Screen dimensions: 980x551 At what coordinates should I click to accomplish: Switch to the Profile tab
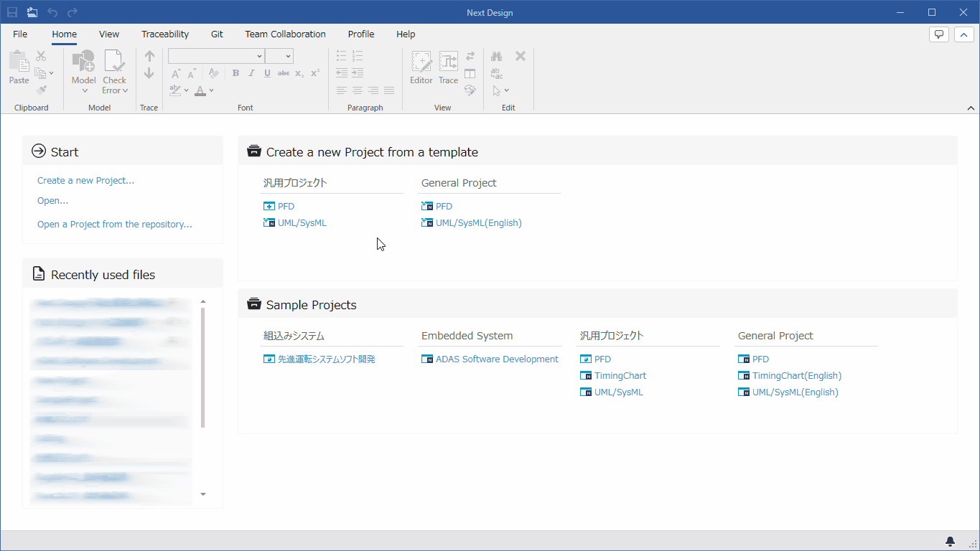361,34
